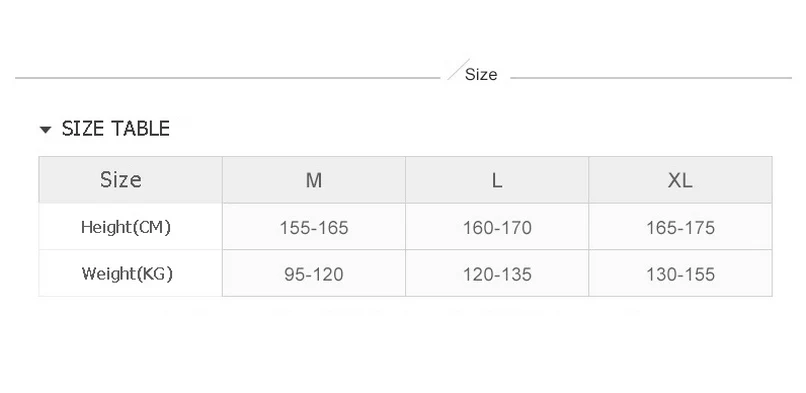Screen dimensions: 806x393
Task: Click the divider line right of Size
Action: click(x=651, y=78)
